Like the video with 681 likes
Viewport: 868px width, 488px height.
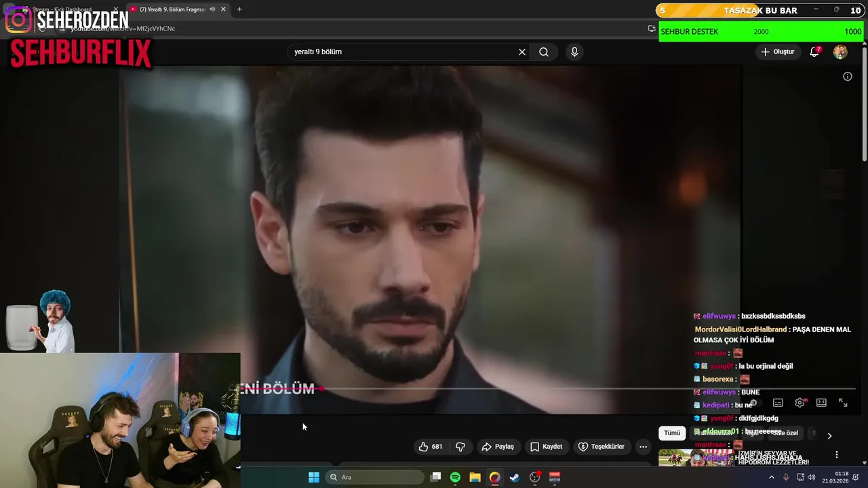431,447
